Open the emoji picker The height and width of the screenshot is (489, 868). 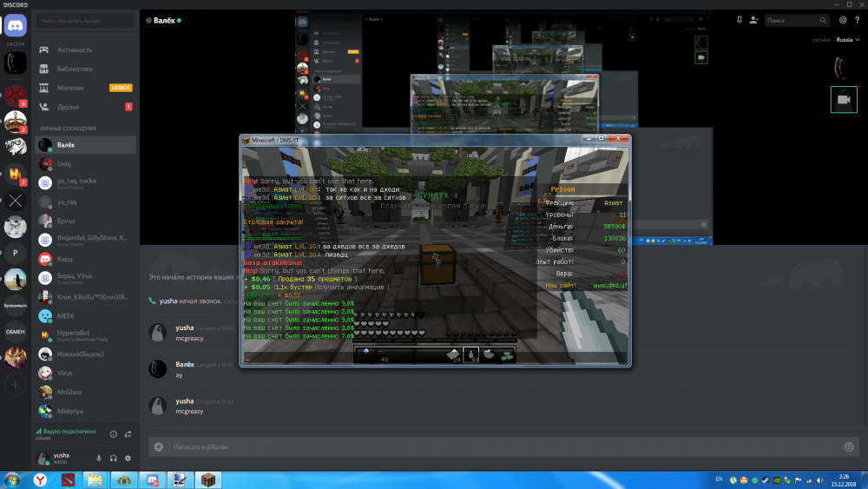pos(848,446)
